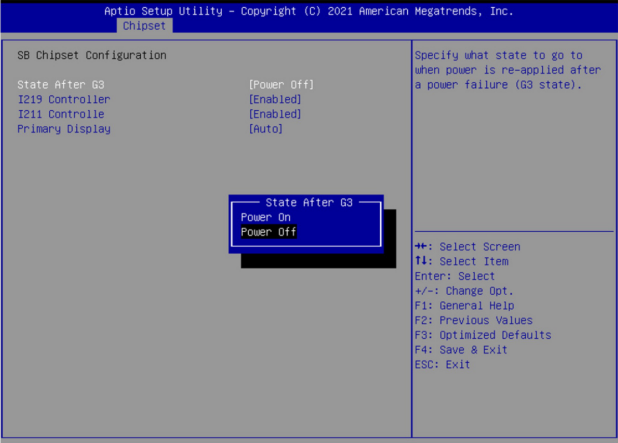Select the I219 Controller row
Image resolution: width=618 pixels, height=443 pixels.
point(64,99)
